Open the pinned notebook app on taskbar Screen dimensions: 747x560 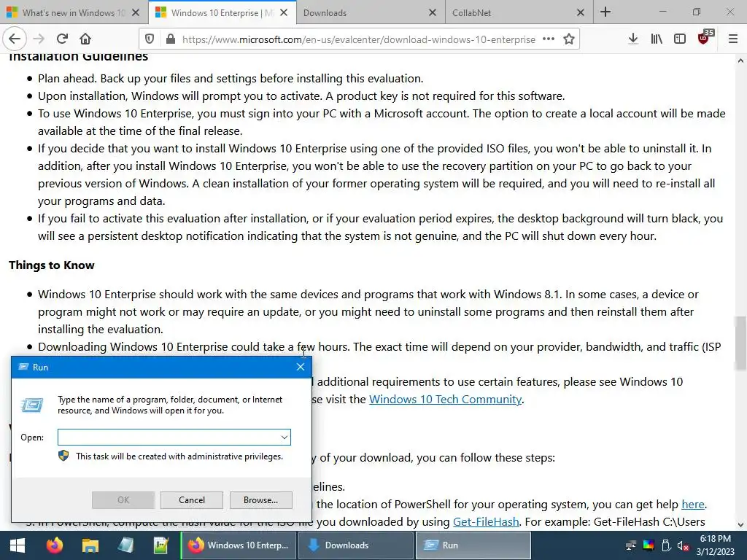click(x=125, y=545)
